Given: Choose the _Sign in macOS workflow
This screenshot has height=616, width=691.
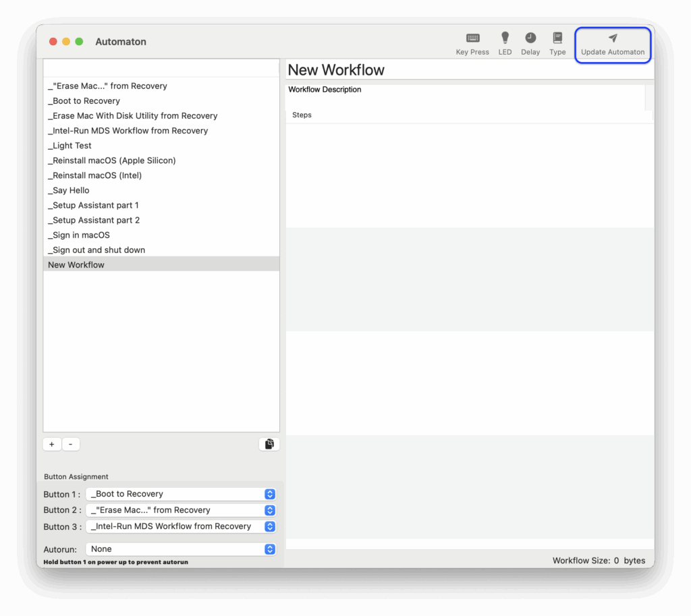Looking at the screenshot, I should click(x=161, y=235).
